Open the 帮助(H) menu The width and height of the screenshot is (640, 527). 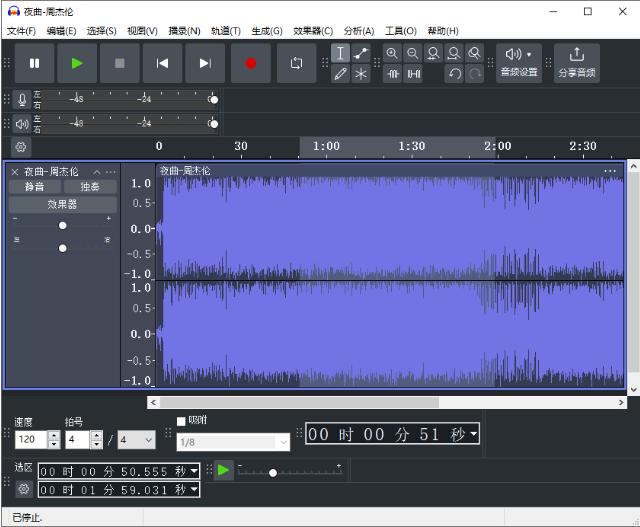443,31
